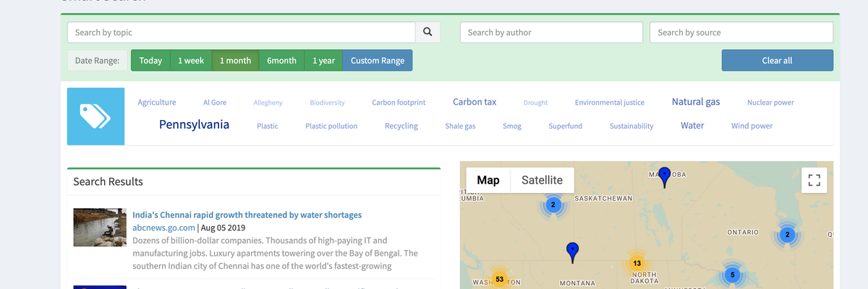
Task: Select the Biodiversity tag
Action: tap(327, 103)
